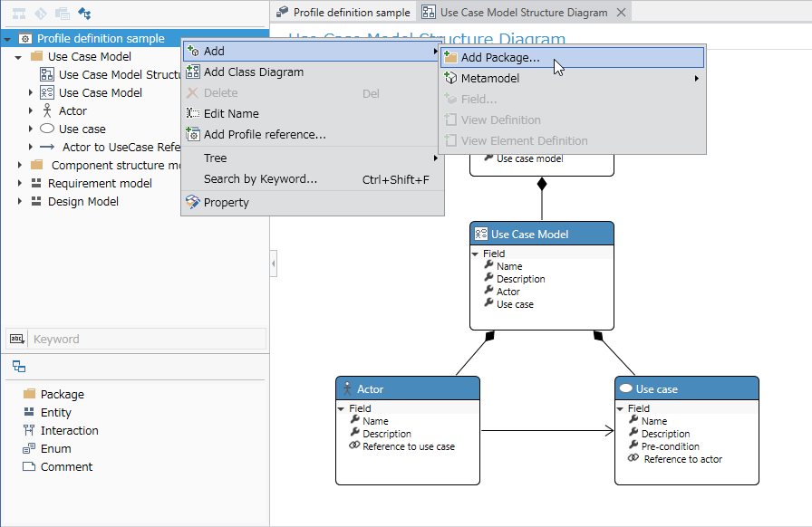Close the Use Case Model Structure Diagram tab
The width and height of the screenshot is (812, 527).
coord(622,13)
